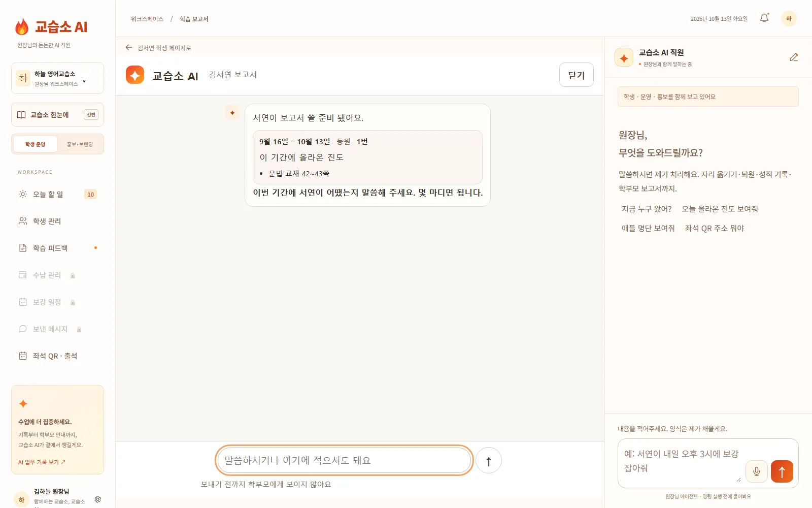Click the orange 교습소 AI sparkle icon in header
This screenshot has height=508, width=812.
(135, 75)
